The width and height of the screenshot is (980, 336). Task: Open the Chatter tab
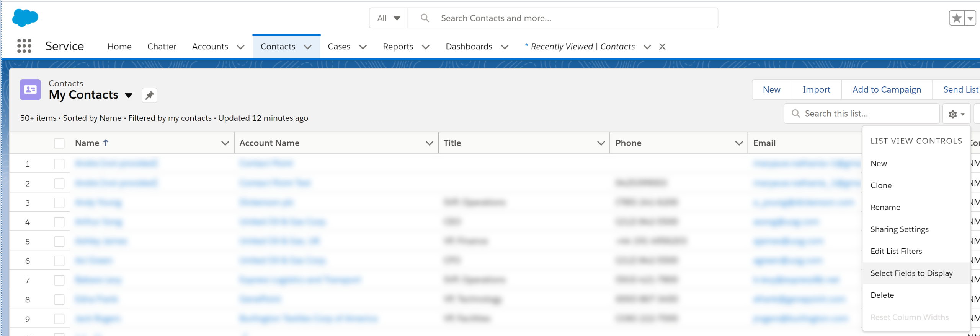(162, 47)
